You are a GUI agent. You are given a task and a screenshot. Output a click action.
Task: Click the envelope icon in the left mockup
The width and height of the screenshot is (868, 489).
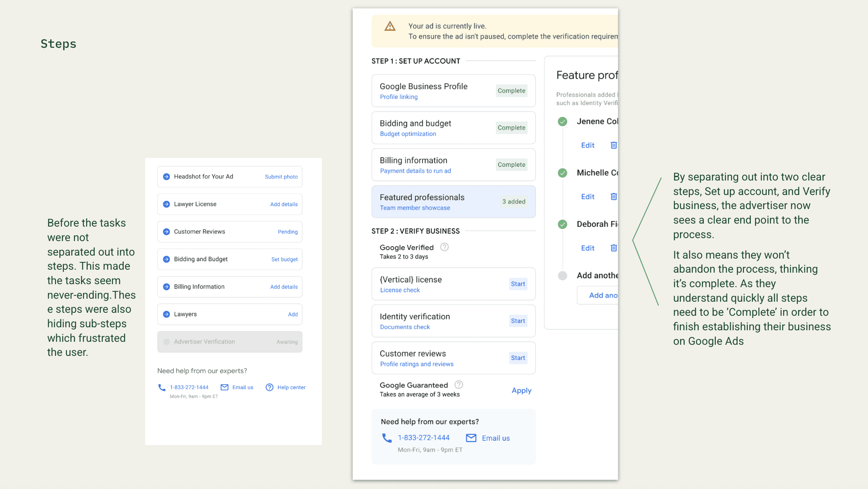point(224,387)
